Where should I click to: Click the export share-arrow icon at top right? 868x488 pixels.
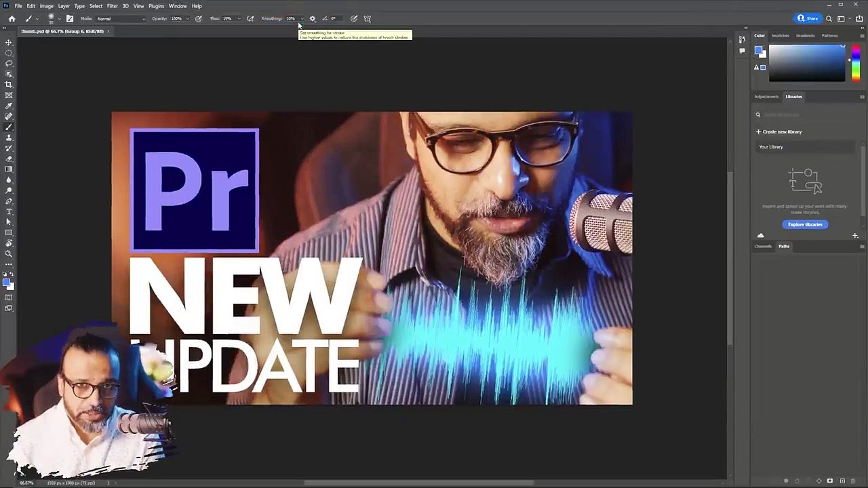(859, 18)
